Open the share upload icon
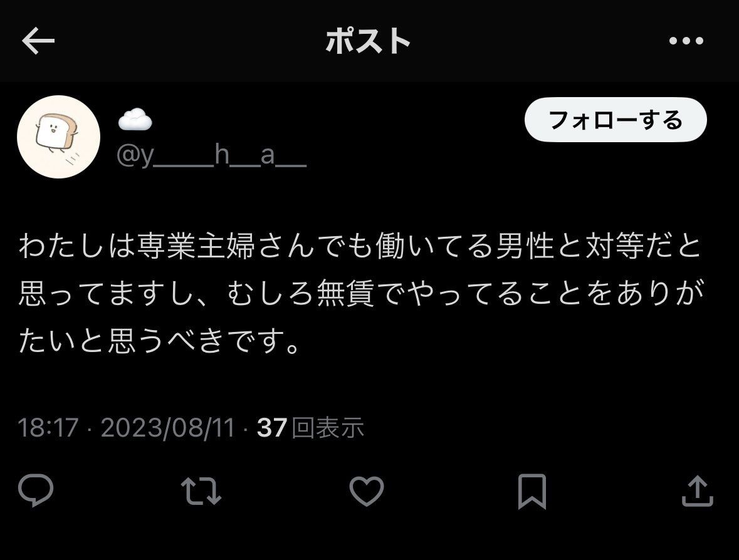The image size is (739, 560). click(698, 490)
